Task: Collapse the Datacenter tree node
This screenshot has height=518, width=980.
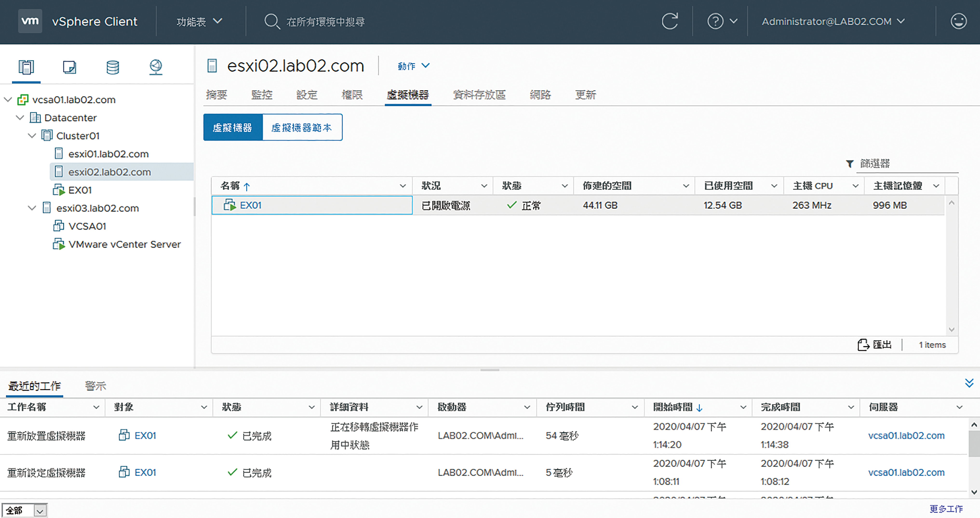Action: 20,118
